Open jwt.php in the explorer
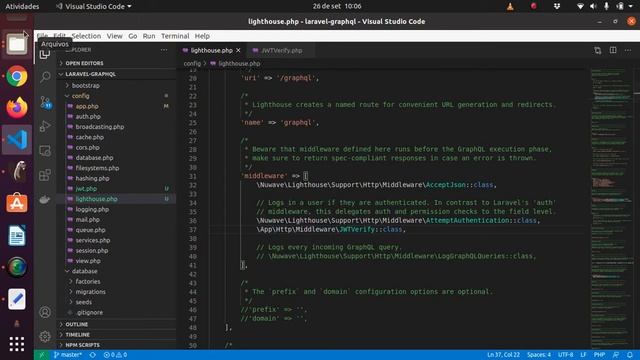This screenshot has height=360, width=640. (x=116, y=189)
